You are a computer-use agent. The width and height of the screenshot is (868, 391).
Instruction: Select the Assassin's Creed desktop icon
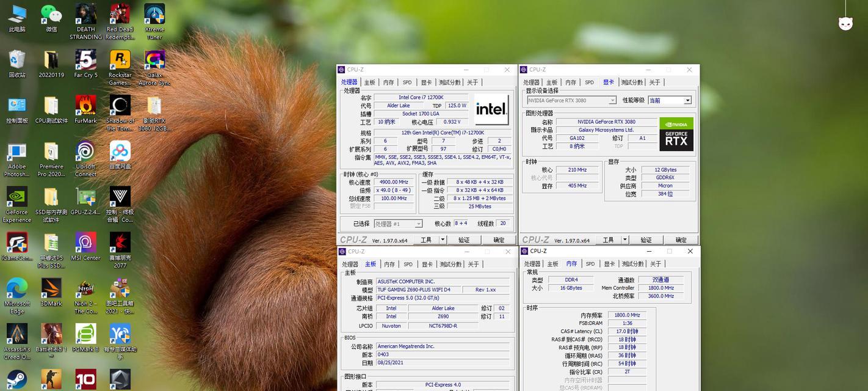click(17, 343)
